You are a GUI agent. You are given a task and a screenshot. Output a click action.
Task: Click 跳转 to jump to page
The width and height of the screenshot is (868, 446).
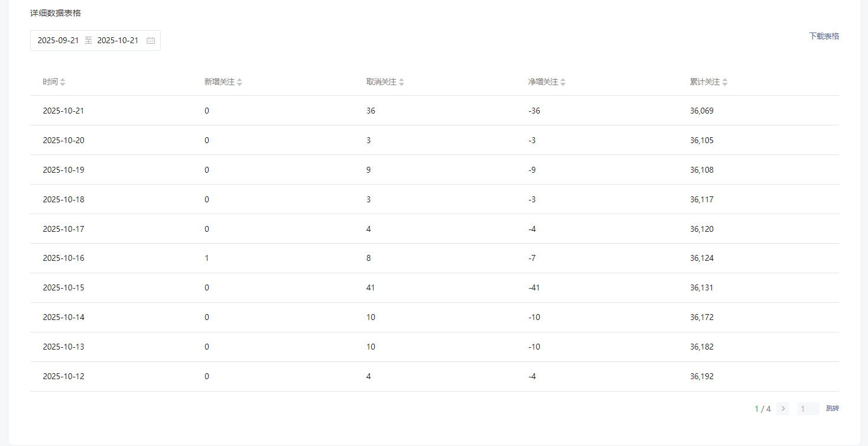coord(833,409)
